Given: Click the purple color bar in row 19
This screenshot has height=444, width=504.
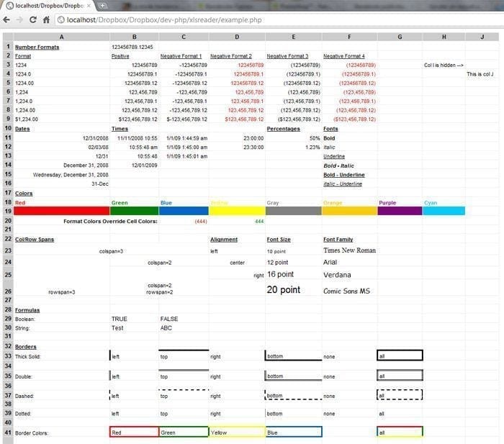Looking at the screenshot, I should click(400, 211).
